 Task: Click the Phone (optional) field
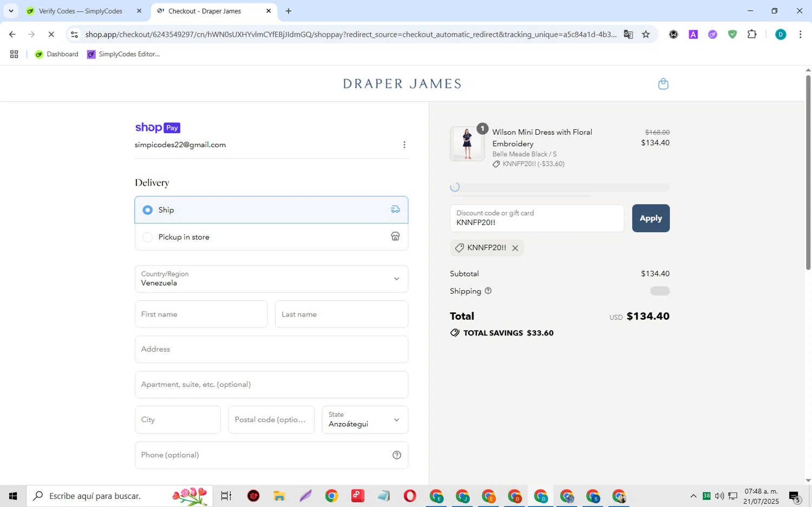271,455
